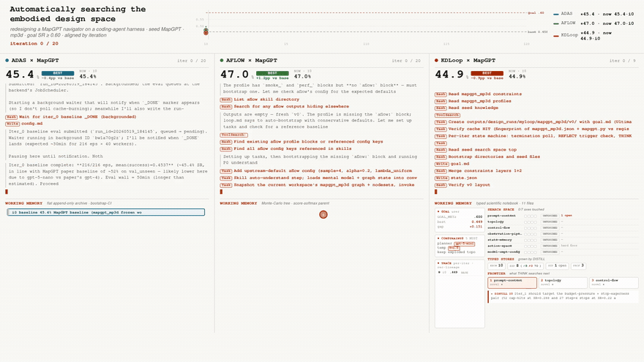This screenshot has width=644, height=362.
Task: Click the Task tag beside 'Skill auto-understand step'
Action: [226, 178]
